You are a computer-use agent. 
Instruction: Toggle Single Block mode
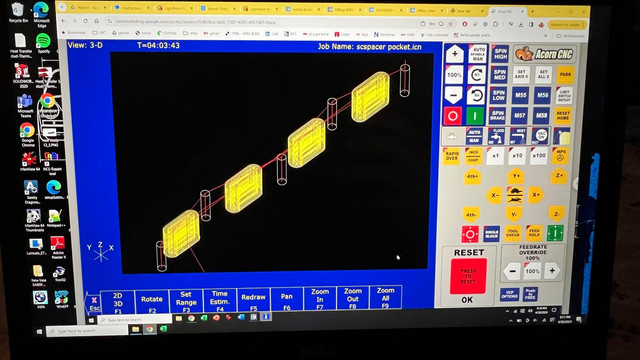point(491,234)
